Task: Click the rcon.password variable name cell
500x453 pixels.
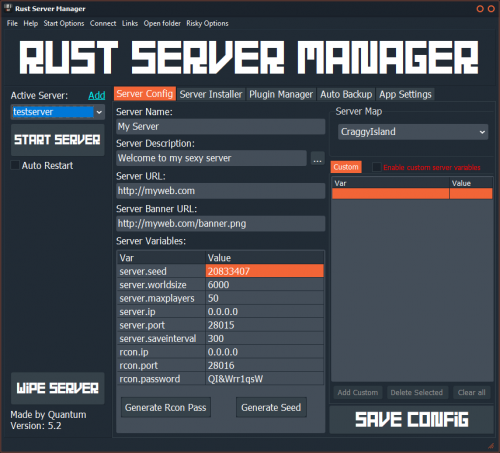Action: tap(161, 379)
